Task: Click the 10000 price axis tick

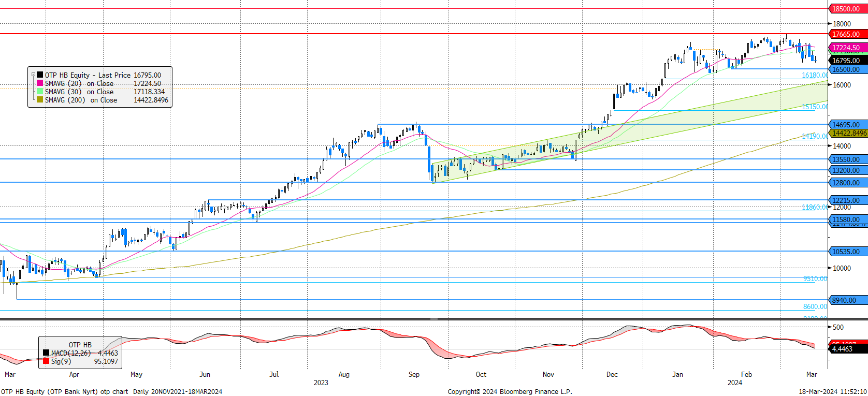Action: pyautogui.click(x=842, y=268)
